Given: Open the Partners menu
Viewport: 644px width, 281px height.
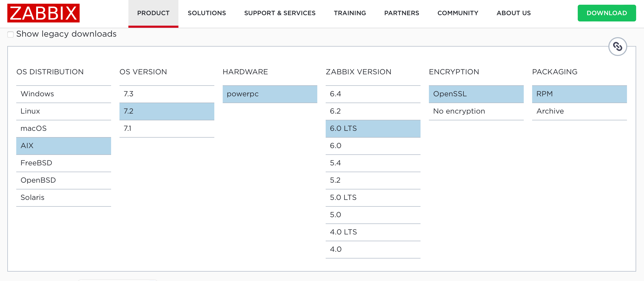Looking at the screenshot, I should [402, 13].
